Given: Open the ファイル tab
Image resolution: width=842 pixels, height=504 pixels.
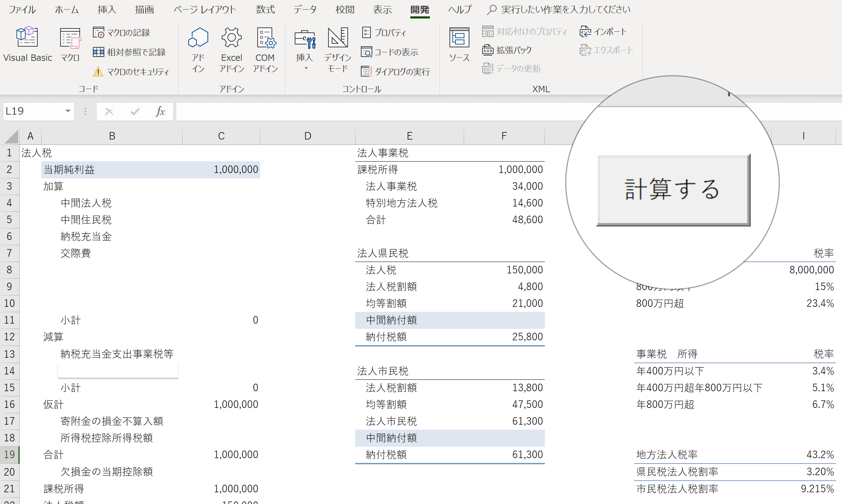Looking at the screenshot, I should (x=22, y=10).
